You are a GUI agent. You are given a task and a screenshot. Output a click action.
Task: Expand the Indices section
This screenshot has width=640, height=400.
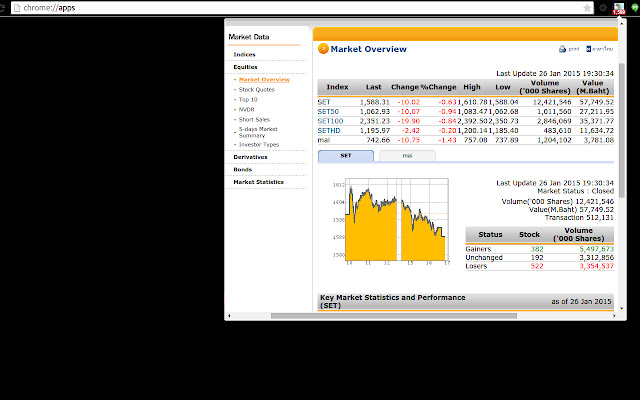[244, 54]
